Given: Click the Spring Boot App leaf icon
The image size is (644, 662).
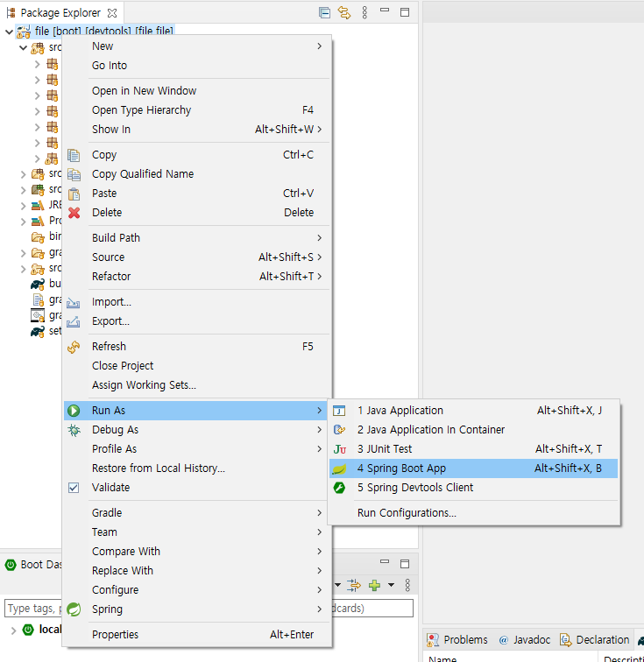Looking at the screenshot, I should coord(340,468).
